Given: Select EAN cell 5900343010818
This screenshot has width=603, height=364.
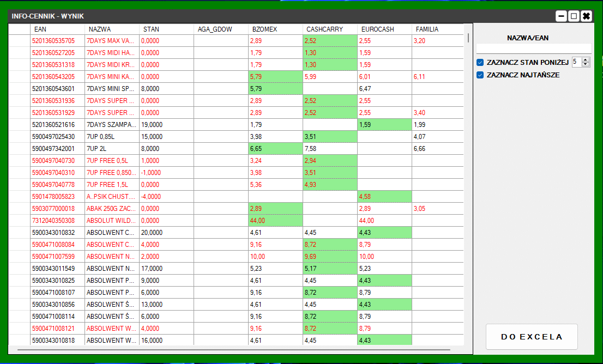Looking at the screenshot, I should 57,340.
